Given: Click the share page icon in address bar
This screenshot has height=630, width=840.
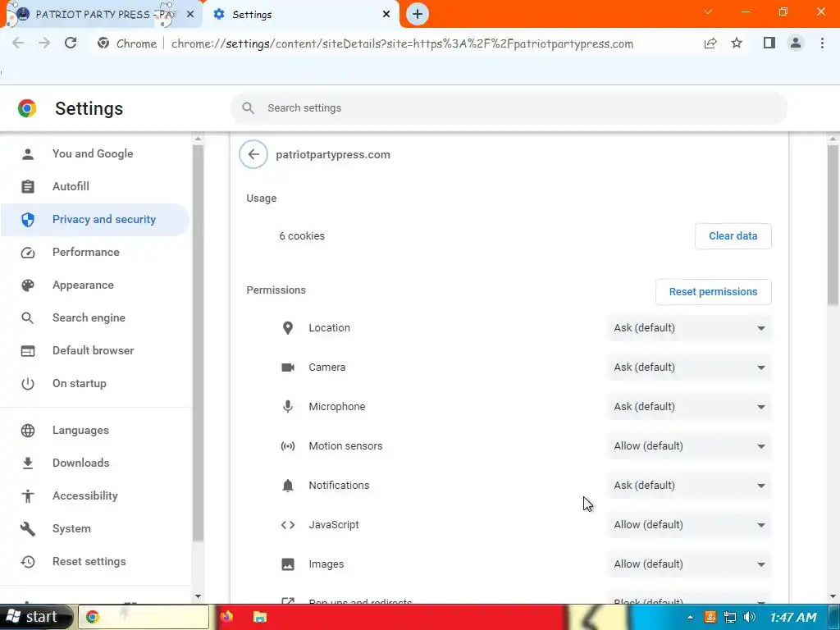Looking at the screenshot, I should pyautogui.click(x=710, y=43).
